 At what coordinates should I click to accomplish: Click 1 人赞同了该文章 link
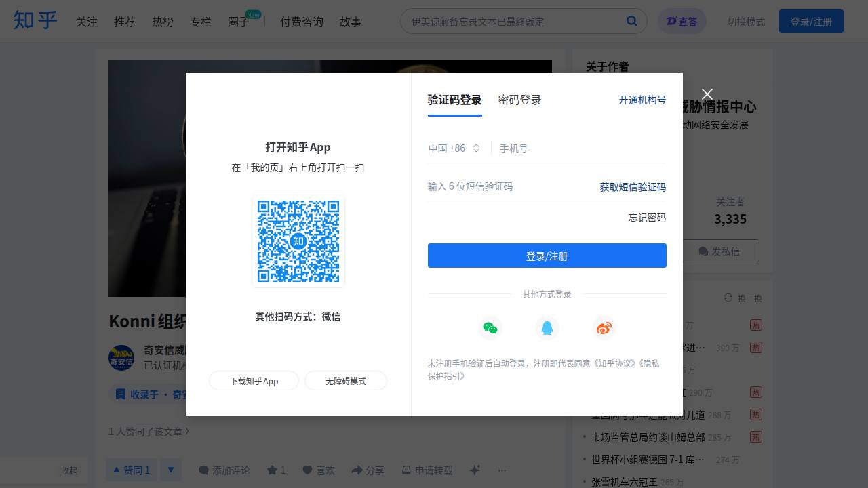click(x=149, y=431)
